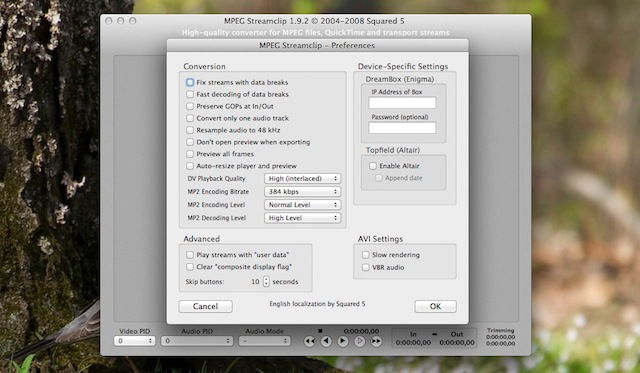Click the Cancel button
The width and height of the screenshot is (640, 373).
(x=205, y=306)
